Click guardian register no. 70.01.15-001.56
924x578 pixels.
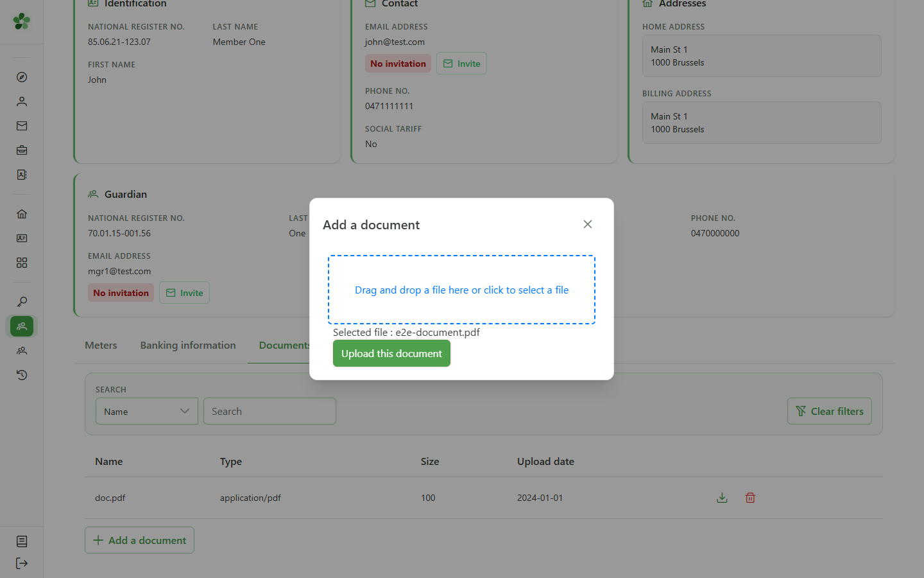point(119,233)
